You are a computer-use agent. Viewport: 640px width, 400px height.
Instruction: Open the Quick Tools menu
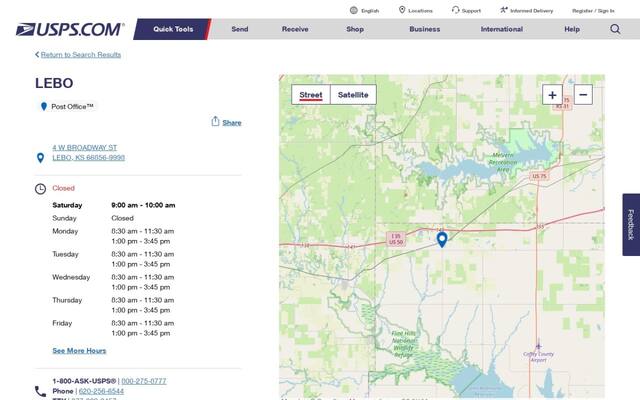[x=173, y=29]
